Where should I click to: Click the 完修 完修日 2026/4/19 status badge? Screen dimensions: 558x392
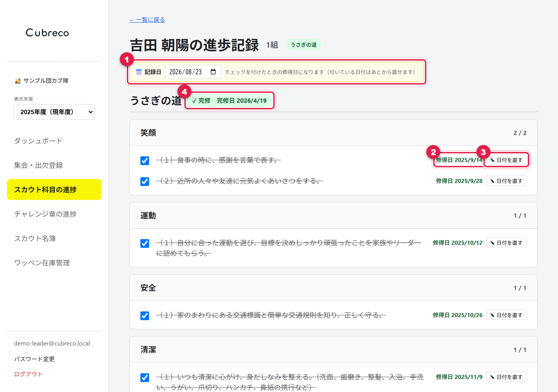tap(229, 100)
